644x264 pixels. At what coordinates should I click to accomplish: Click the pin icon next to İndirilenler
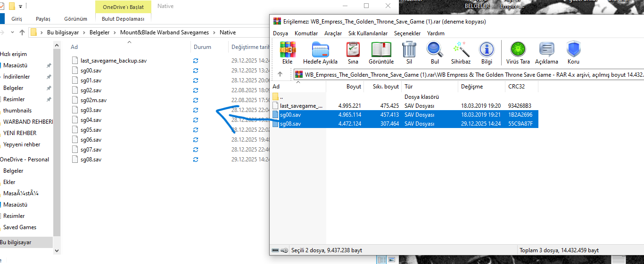click(x=49, y=77)
